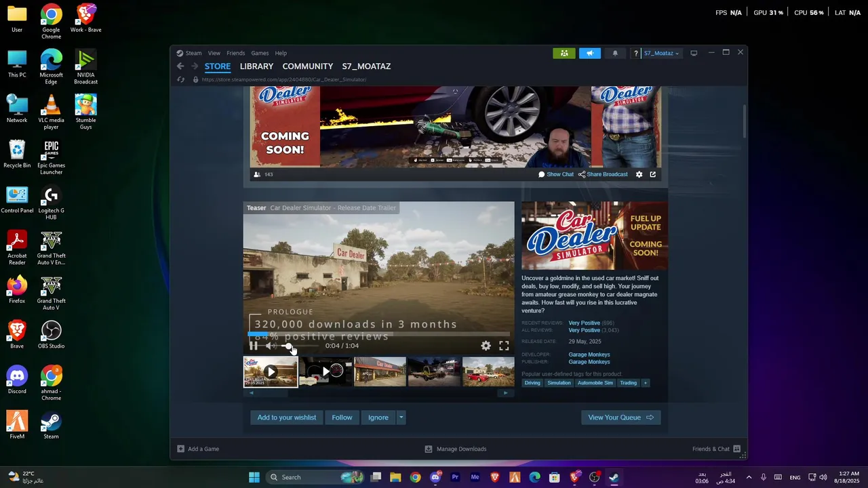The image size is (868, 488).
Task: Mute the trailer audio with speaker icon
Action: 270,346
